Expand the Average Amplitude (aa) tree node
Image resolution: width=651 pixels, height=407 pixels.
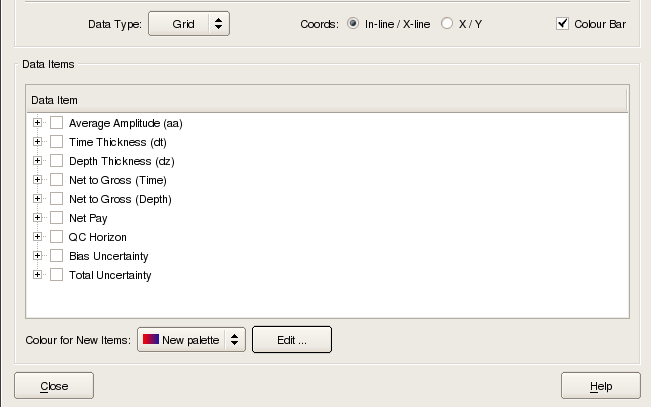(x=38, y=123)
